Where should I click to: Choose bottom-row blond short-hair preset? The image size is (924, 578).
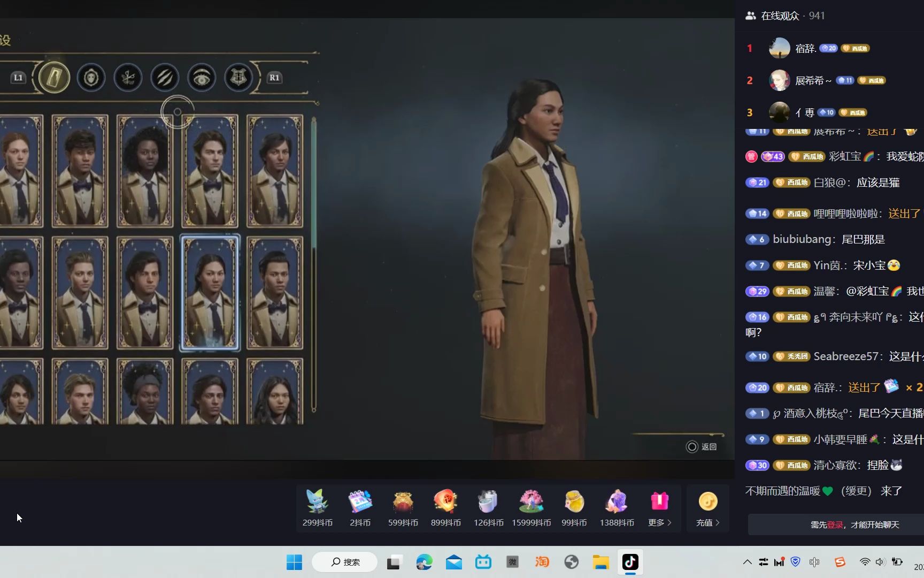tap(80, 392)
